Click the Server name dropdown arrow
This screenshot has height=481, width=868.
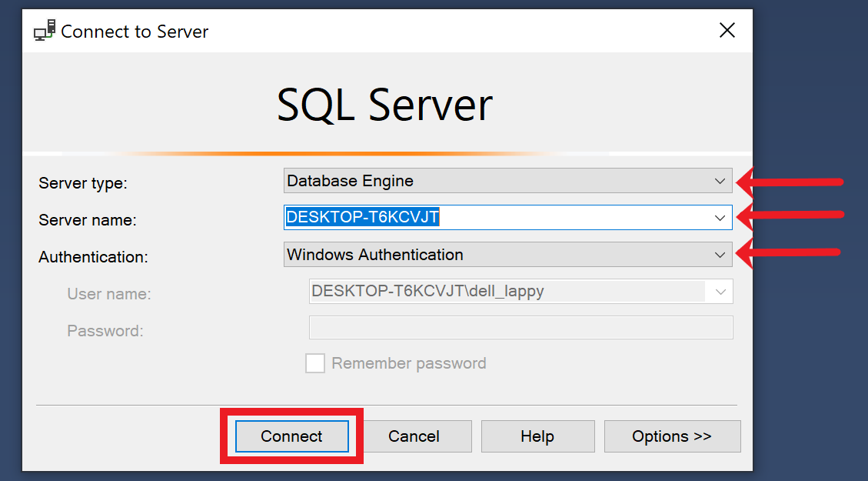[720, 218]
